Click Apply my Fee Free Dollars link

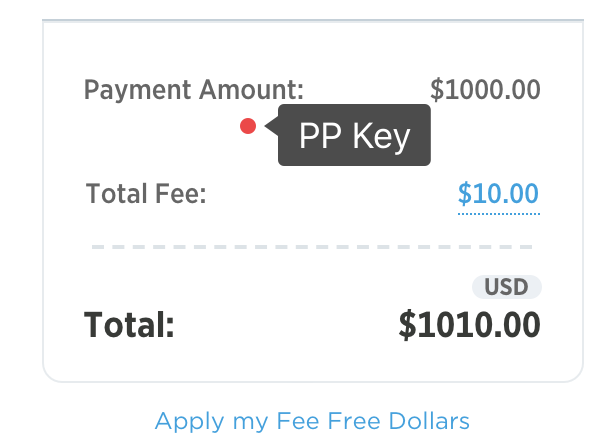[312, 421]
